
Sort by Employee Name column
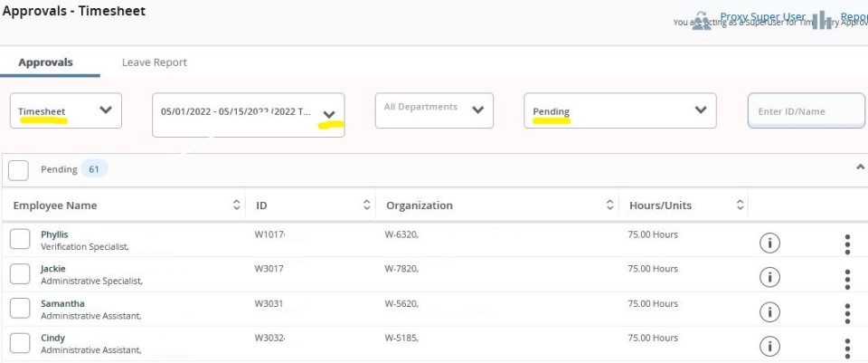coord(237,205)
